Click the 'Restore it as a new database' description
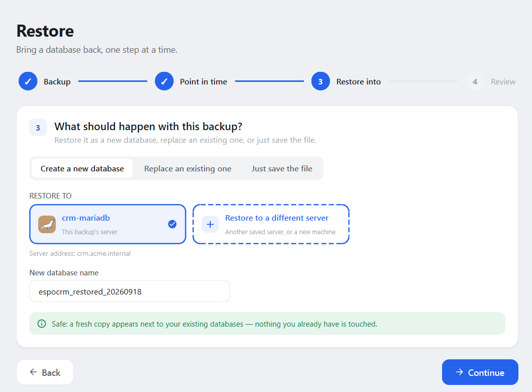532x392 pixels. click(x=185, y=140)
